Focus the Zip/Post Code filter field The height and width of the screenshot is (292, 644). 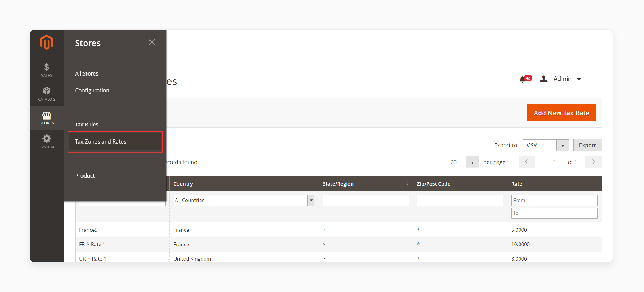pos(460,200)
